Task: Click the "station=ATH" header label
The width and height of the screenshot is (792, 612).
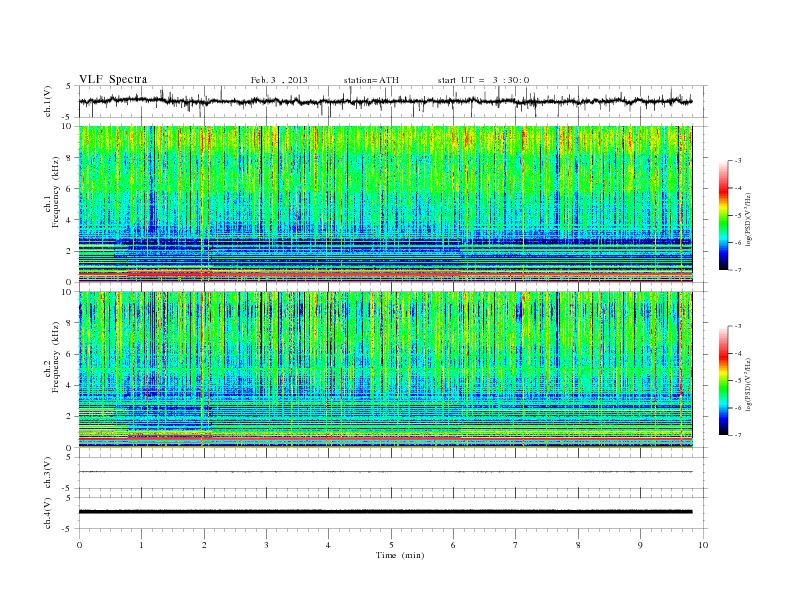Action: click(371, 80)
